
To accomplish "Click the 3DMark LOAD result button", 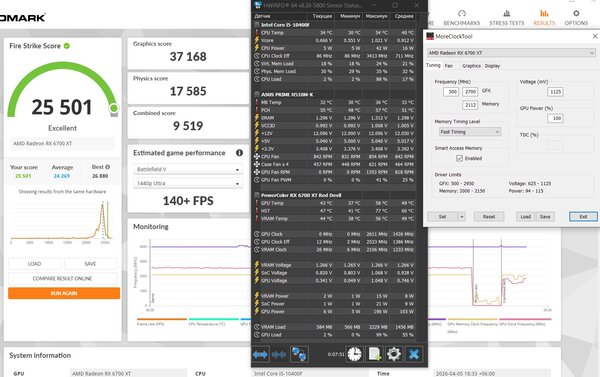I will pos(34,264).
